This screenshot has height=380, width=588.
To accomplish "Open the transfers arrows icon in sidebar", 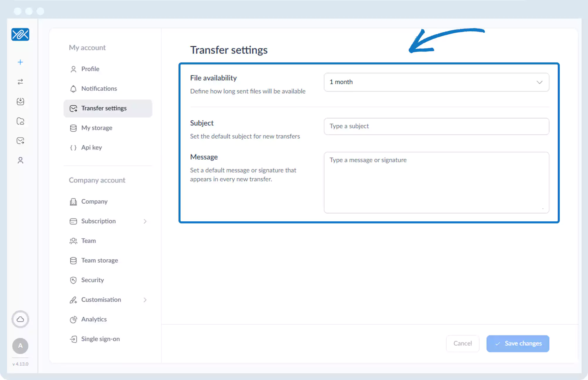I will click(20, 82).
